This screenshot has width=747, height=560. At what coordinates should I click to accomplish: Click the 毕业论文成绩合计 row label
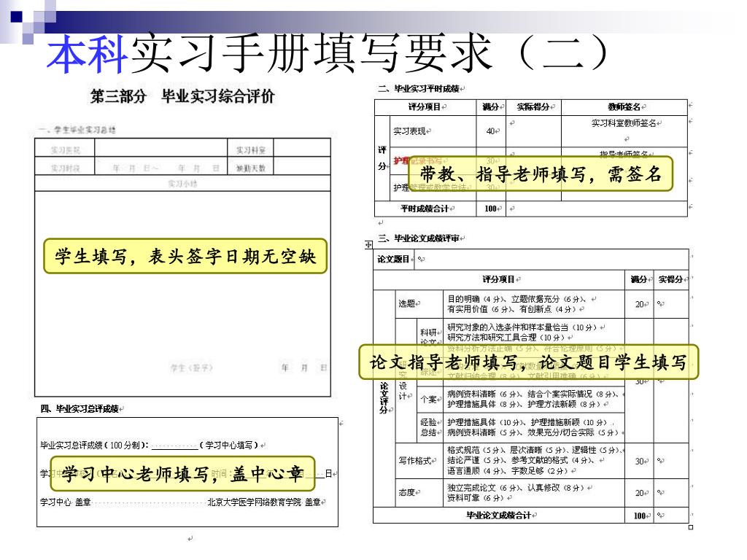point(499,516)
